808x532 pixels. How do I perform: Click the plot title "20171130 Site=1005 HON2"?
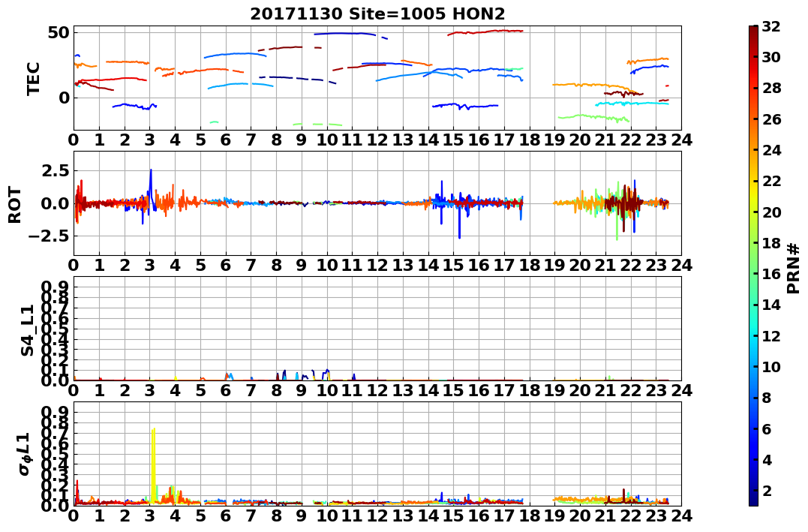pos(377,14)
